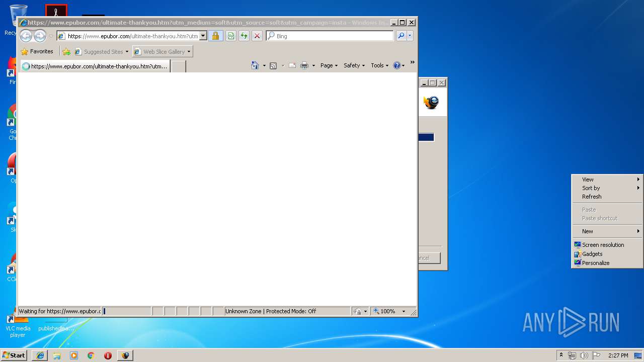
Task: Open Windows Explorer folder taskbar icon
Action: 57,355
